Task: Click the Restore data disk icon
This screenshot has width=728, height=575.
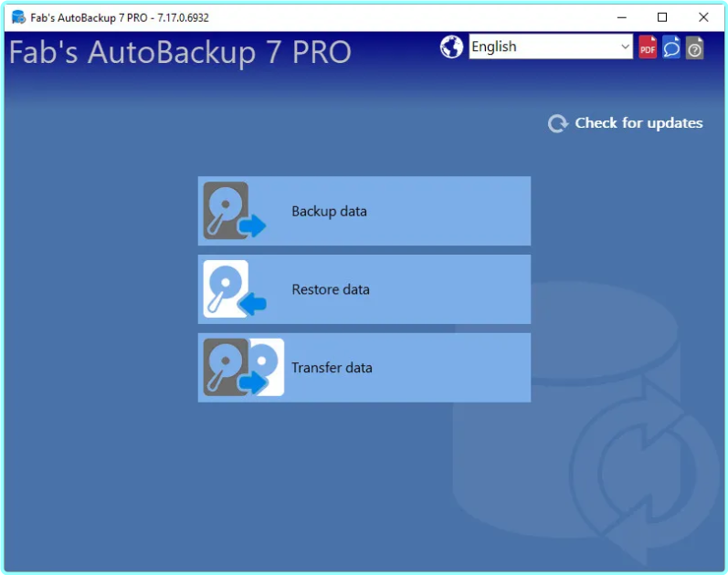Action: point(233,289)
